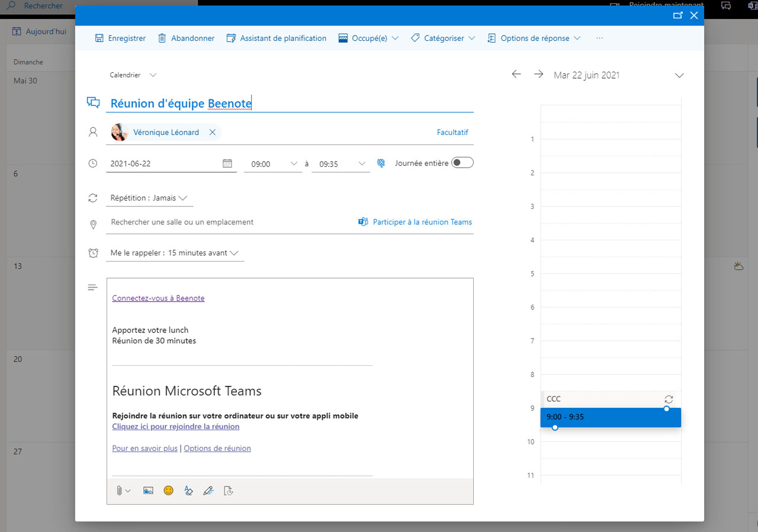
Task: Click the formatting options icon
Action: pos(188,491)
